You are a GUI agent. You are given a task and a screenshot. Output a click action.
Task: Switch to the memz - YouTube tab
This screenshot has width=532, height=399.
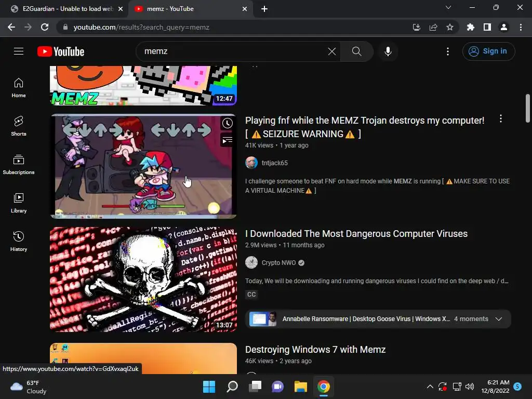pyautogui.click(x=190, y=9)
